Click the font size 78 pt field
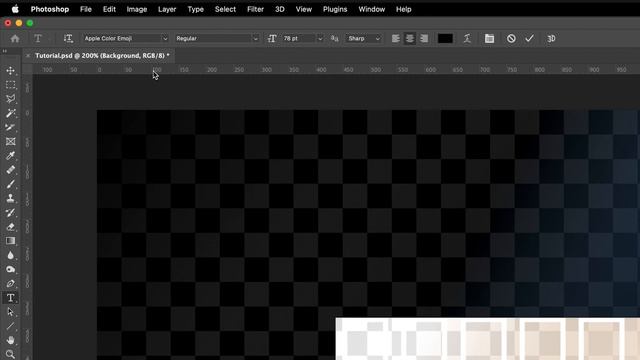The height and width of the screenshot is (360, 640). coord(299,38)
